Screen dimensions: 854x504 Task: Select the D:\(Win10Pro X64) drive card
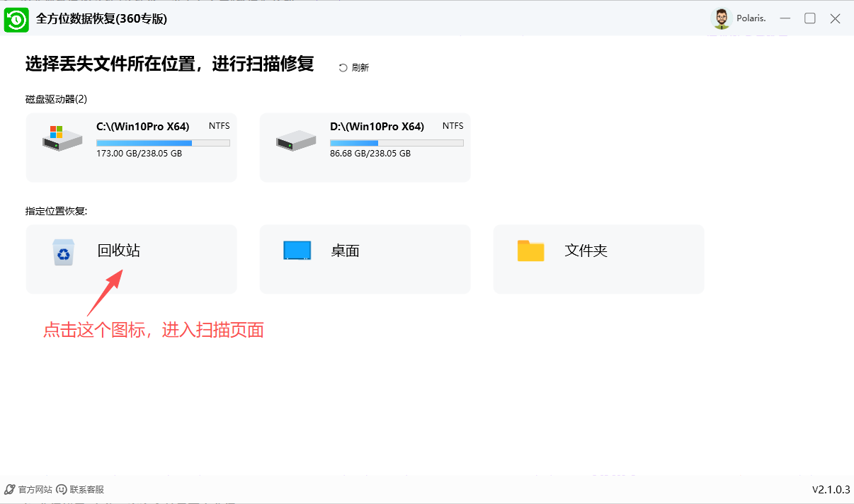(365, 147)
